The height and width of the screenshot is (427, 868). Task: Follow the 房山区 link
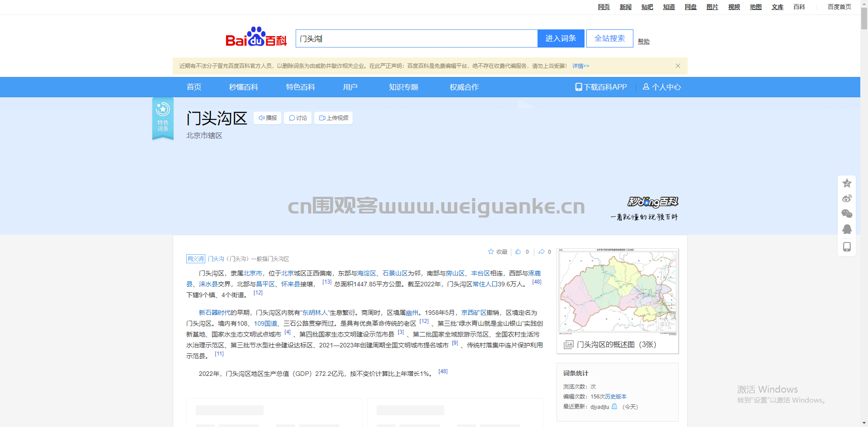(455, 273)
